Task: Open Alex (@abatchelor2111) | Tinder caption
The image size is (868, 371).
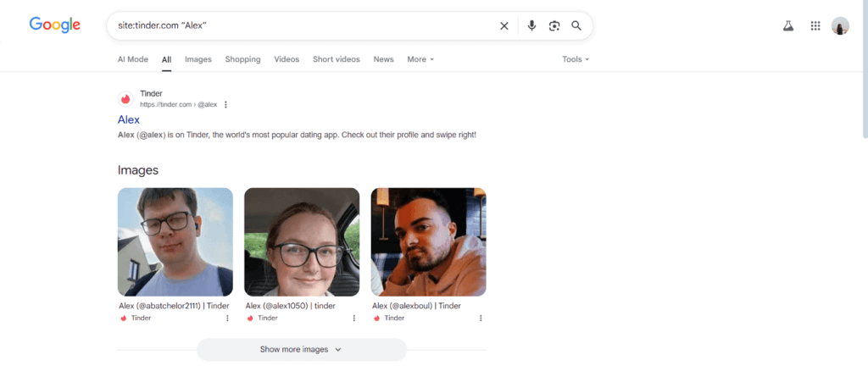Action: coord(174,306)
